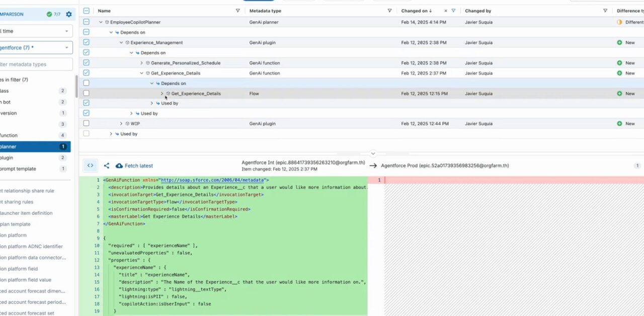Click the green New icon in the WIP row
The image size is (644, 316).
click(x=619, y=124)
